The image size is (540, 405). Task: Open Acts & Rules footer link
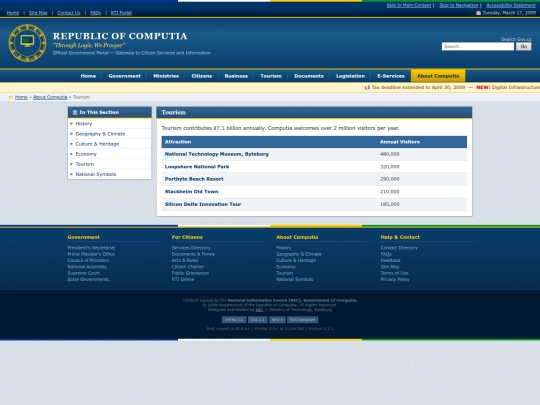[185, 260]
